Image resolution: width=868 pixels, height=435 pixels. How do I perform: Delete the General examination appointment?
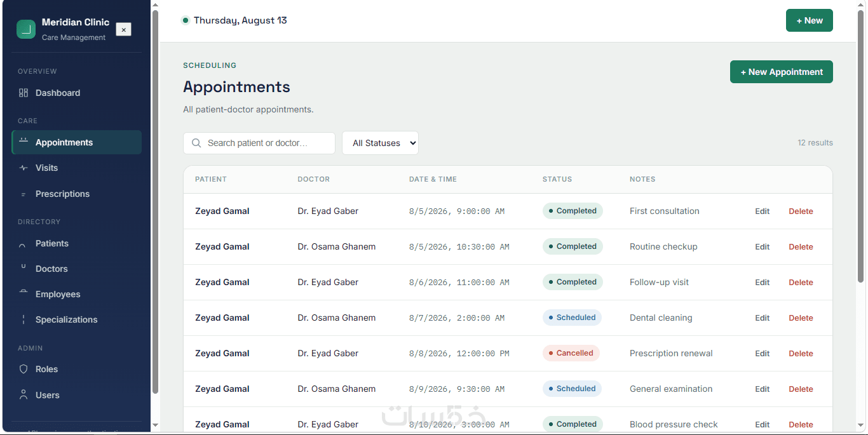point(801,389)
